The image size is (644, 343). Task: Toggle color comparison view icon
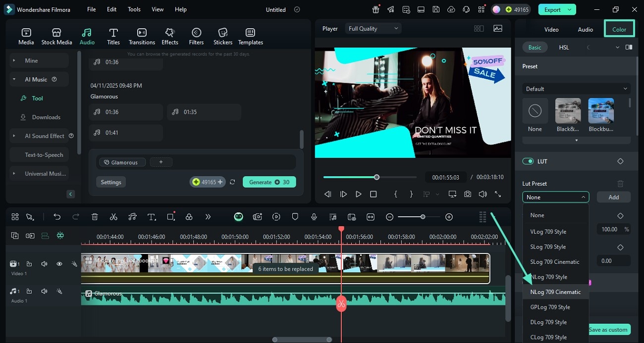[629, 48]
